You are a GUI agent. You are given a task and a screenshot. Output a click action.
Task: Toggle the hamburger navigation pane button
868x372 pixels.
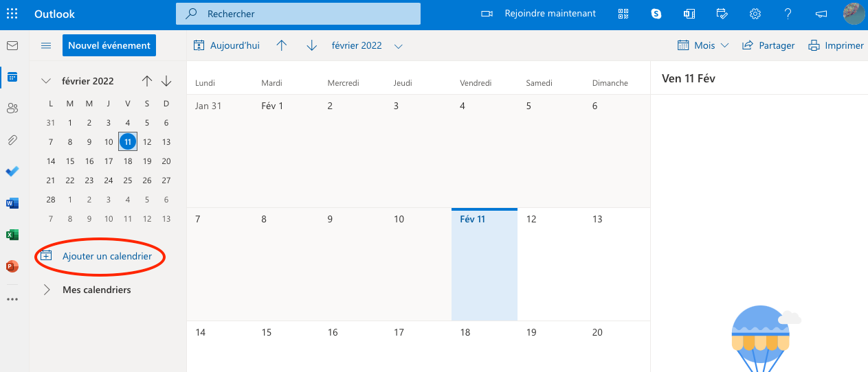(x=46, y=46)
